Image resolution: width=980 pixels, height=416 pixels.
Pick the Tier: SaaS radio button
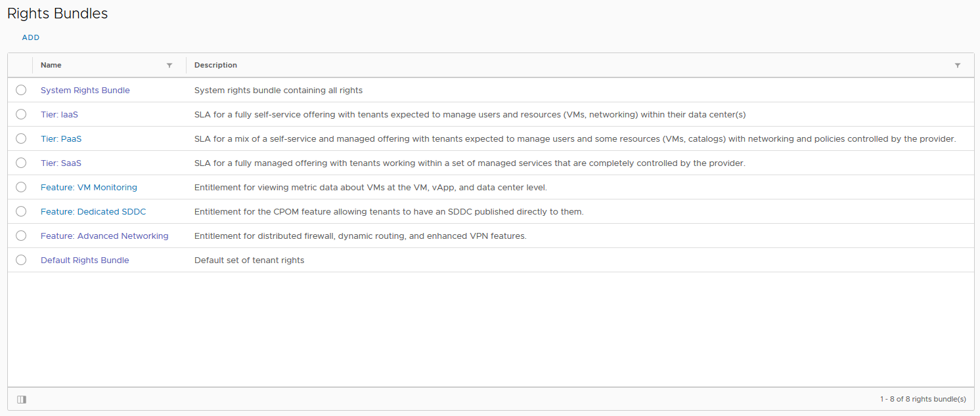pyautogui.click(x=21, y=163)
